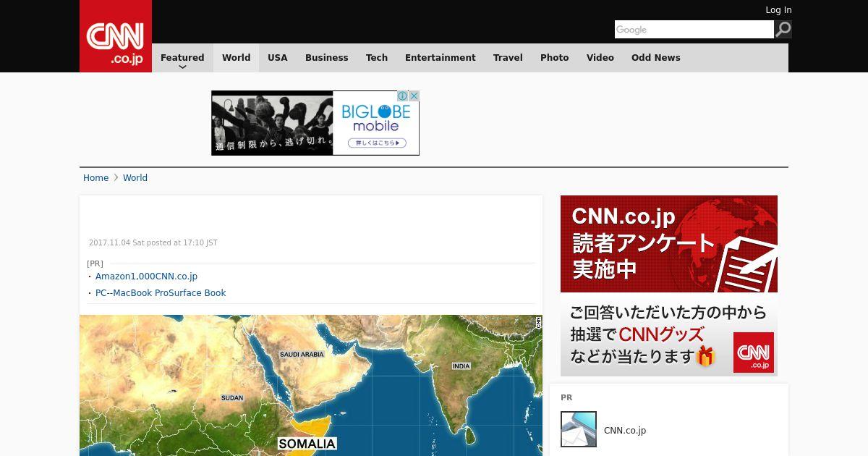Open the Tech tab
868x456 pixels.
377,58
